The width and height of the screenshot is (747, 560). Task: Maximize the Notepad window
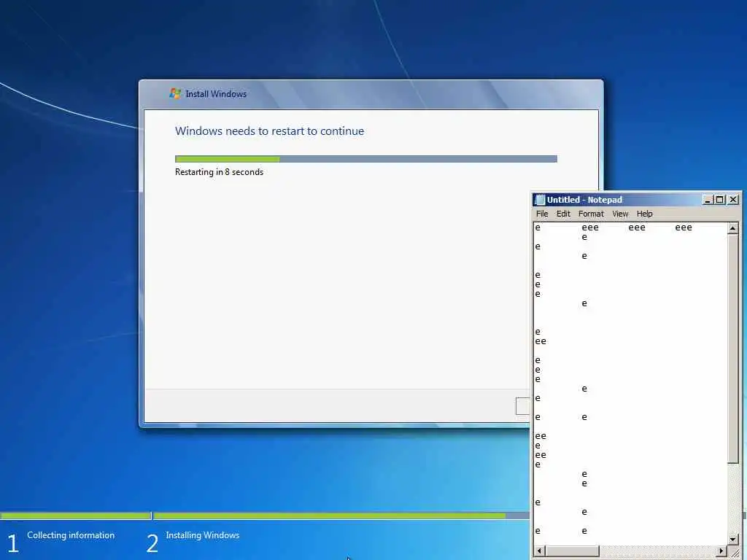point(720,200)
